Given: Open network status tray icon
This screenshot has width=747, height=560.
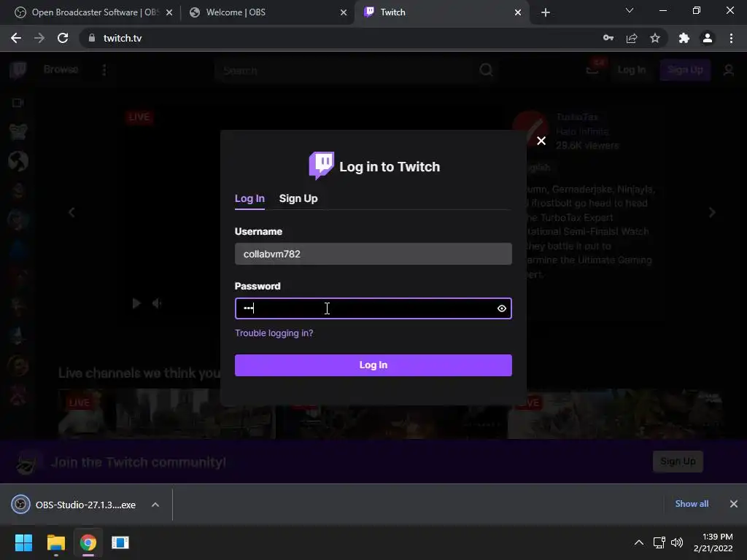Looking at the screenshot, I should [x=659, y=542].
